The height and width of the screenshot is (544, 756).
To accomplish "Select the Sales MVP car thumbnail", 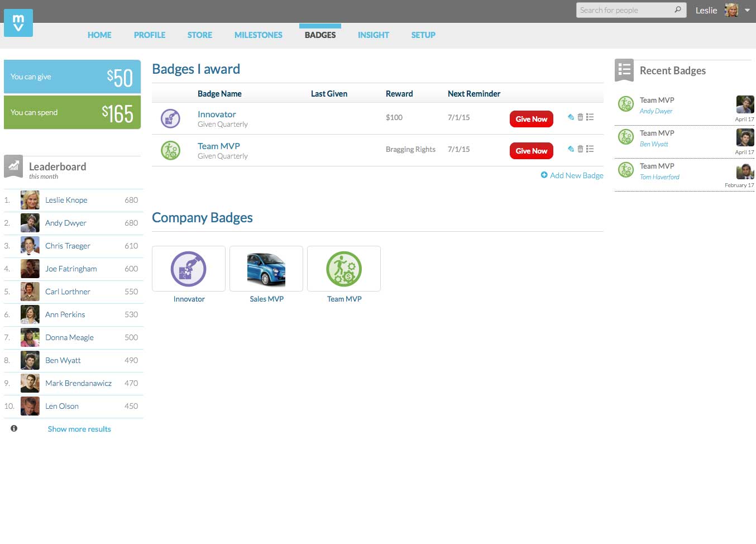I will coord(266,269).
